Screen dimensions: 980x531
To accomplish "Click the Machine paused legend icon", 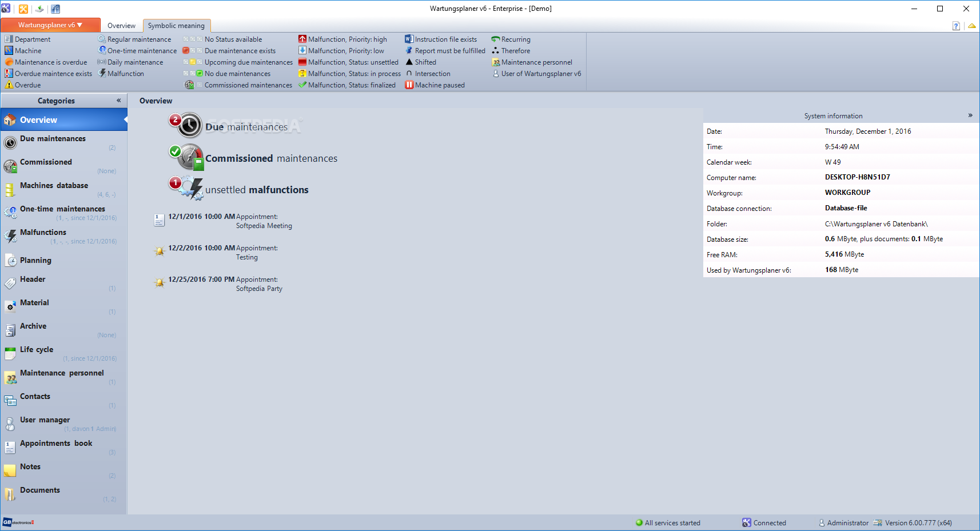I will click(409, 85).
